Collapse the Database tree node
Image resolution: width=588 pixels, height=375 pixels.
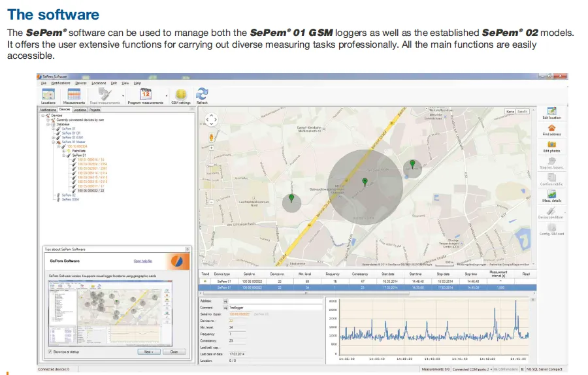click(x=48, y=124)
